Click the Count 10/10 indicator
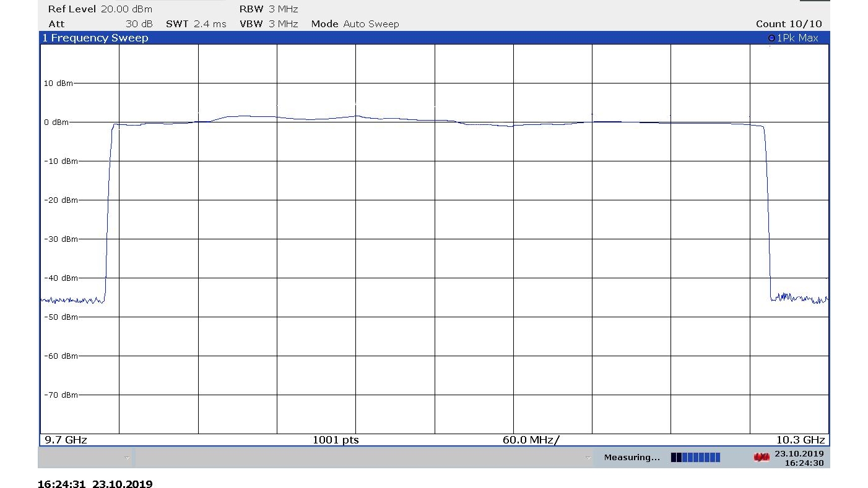Viewport: 868px width, 488px height. 789,24
